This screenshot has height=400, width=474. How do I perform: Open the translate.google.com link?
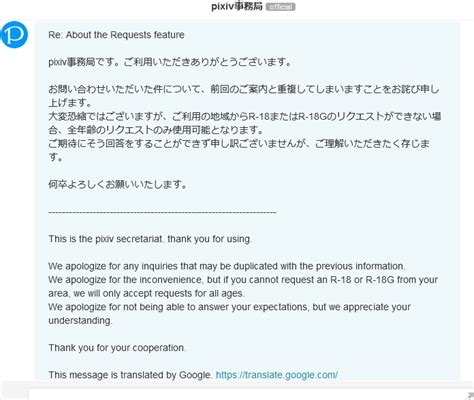277,375
